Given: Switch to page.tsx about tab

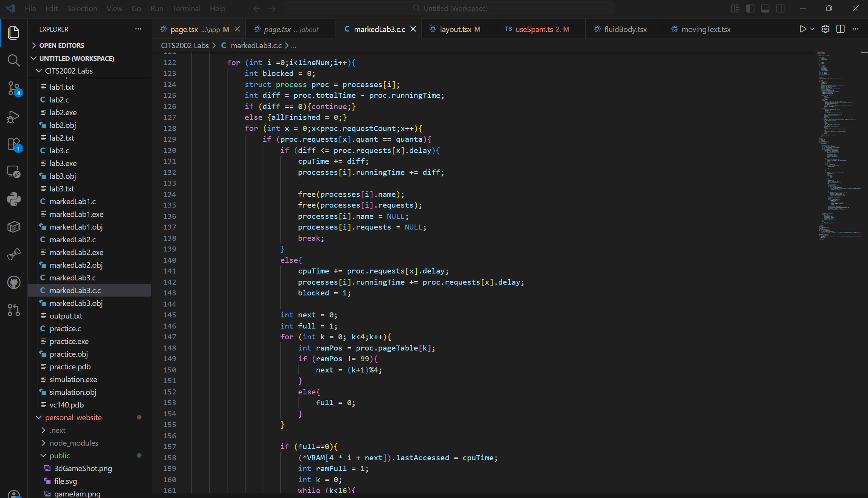Looking at the screenshot, I should [x=291, y=29].
